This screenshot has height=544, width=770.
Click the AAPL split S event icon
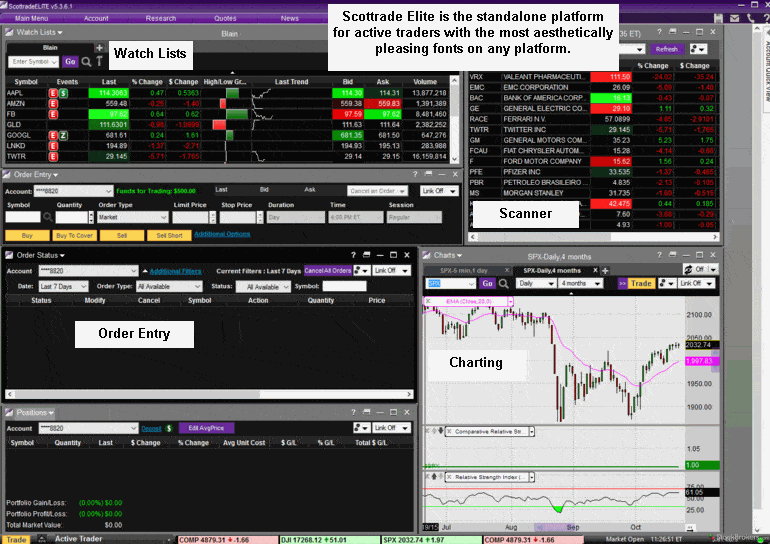click(x=63, y=93)
